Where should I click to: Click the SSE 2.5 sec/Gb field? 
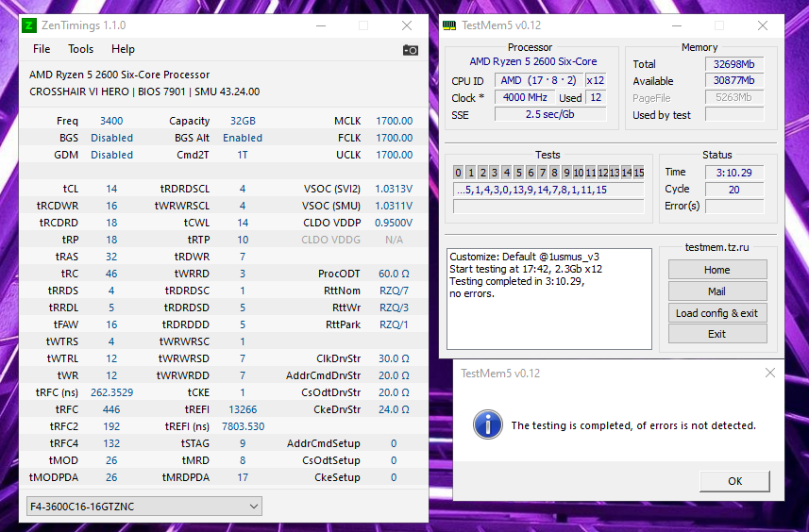pos(550,114)
